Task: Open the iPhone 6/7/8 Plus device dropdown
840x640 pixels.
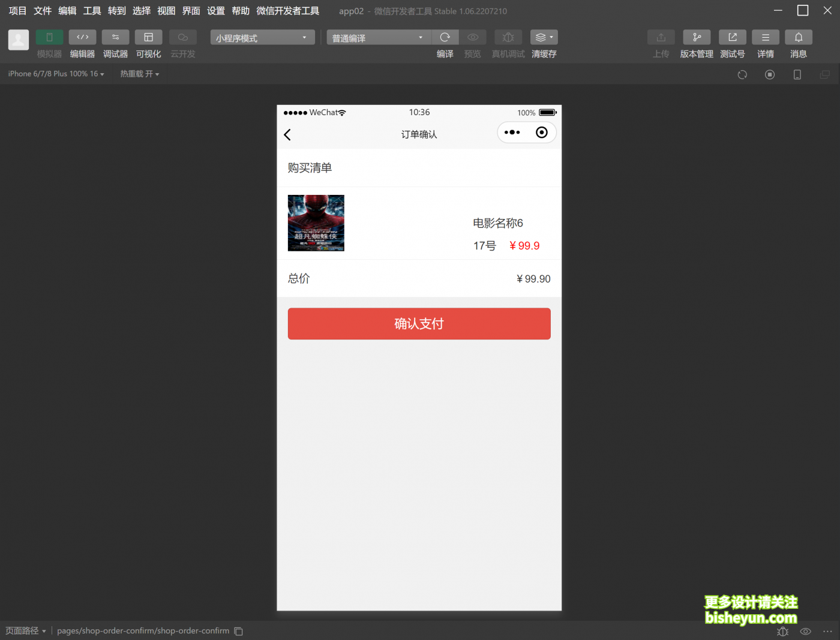Action: [56, 74]
